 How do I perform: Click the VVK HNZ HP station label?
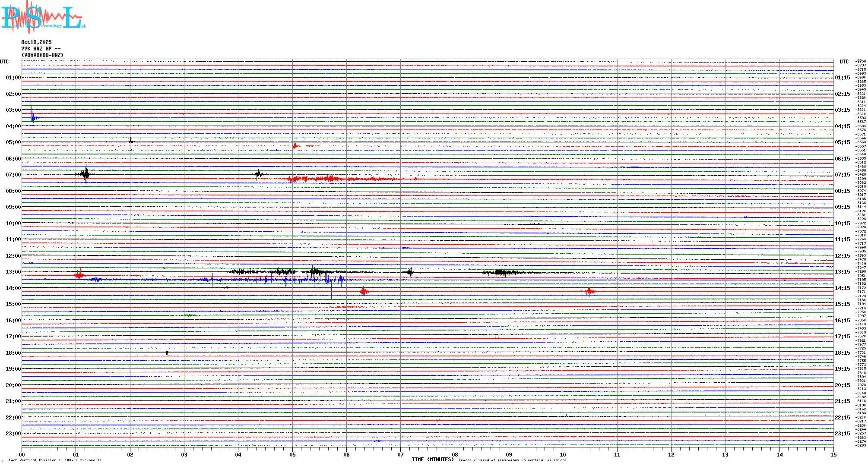click(x=41, y=49)
